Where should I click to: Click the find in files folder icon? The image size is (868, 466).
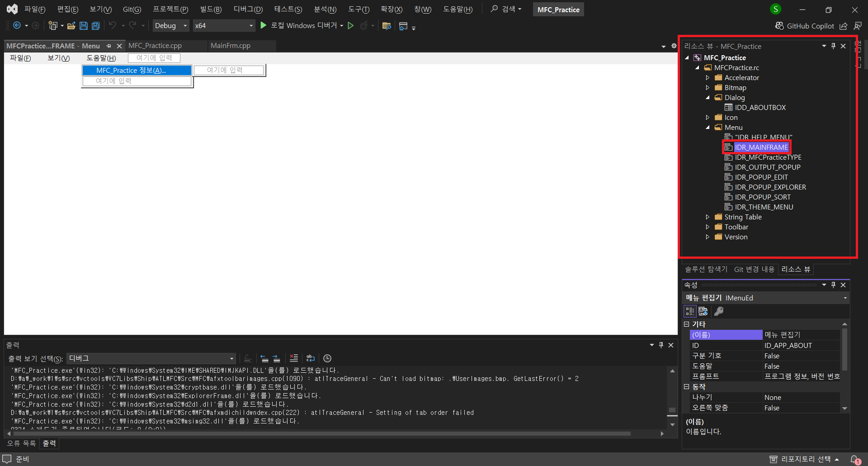point(387,26)
